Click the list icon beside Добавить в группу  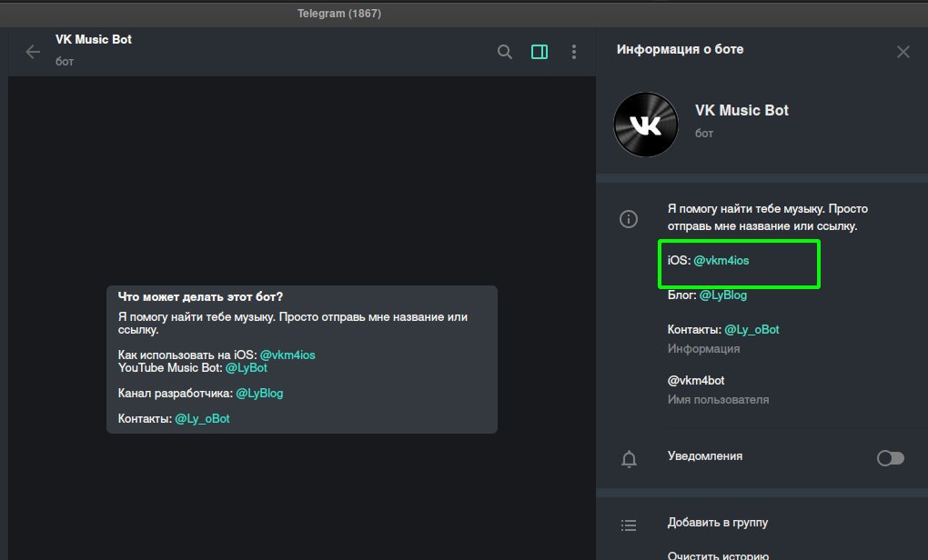[629, 525]
